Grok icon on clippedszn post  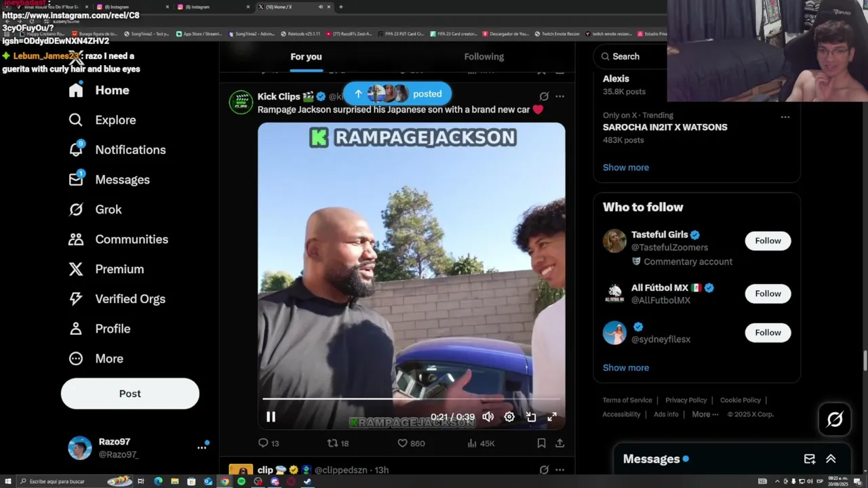click(544, 470)
